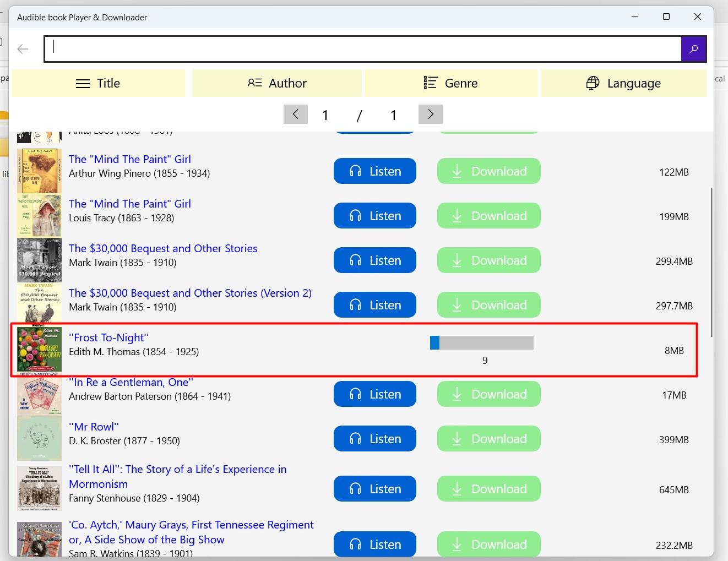
Task: Open 'Frost To-Night' by Edith M. Thomas
Action: [x=109, y=337]
